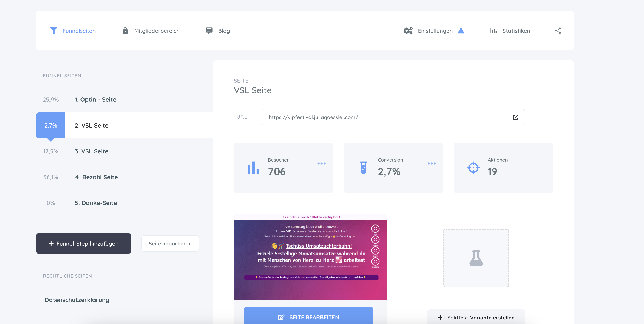Open the Conversion card three-dots menu

coord(431,164)
